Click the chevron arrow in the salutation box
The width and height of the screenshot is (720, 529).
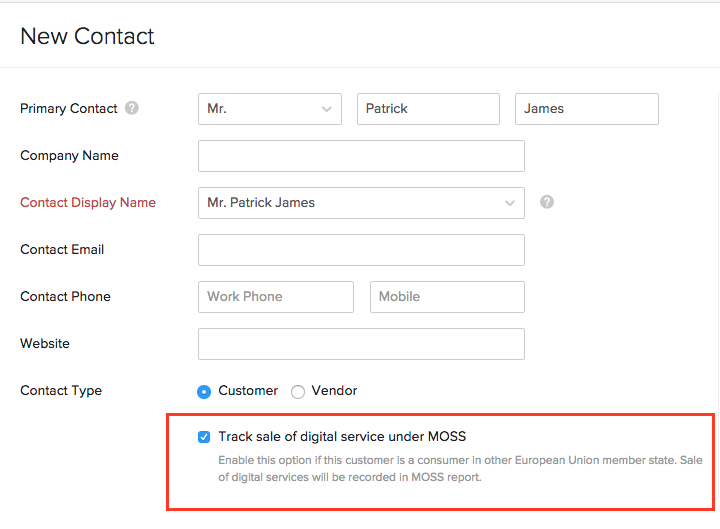point(327,110)
